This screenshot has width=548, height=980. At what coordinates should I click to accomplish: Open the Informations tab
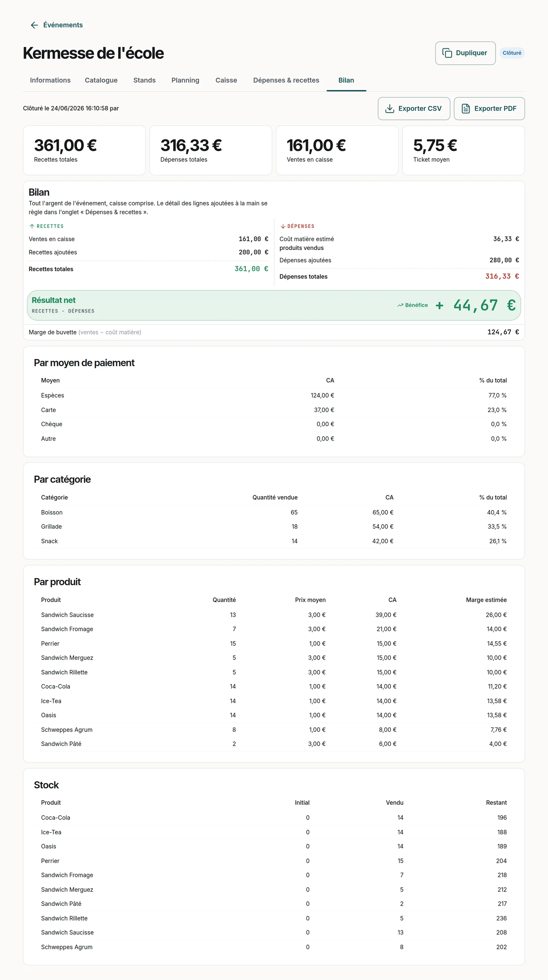click(x=50, y=80)
